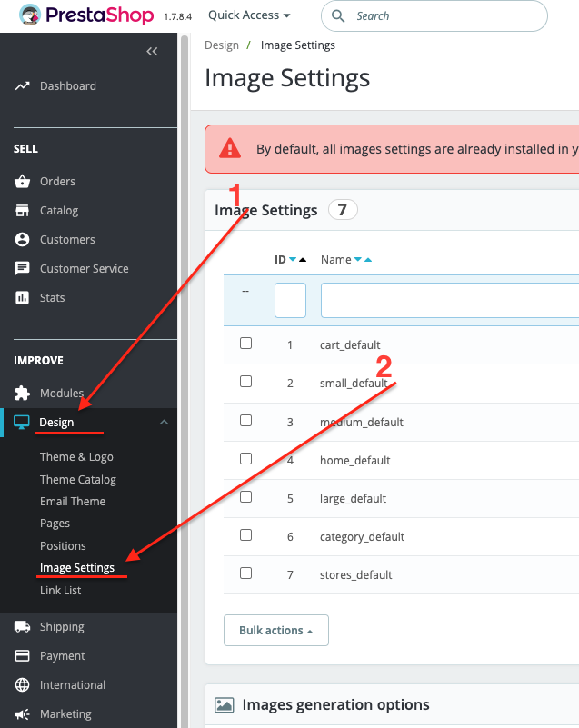Open the Quick Access dropdown
The image size is (579, 728).
(248, 15)
